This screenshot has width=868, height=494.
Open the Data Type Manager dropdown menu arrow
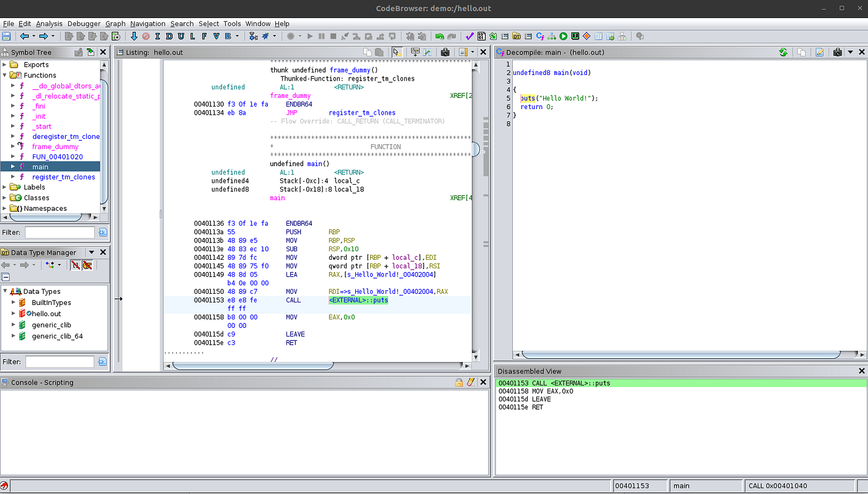click(x=92, y=252)
